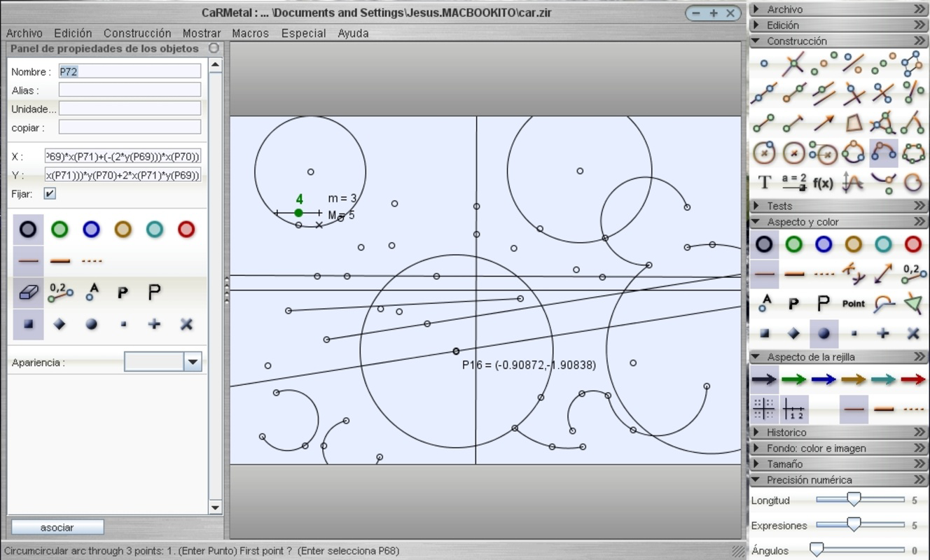Select the f(x) function tool
The width and height of the screenshot is (930, 560).
click(824, 183)
